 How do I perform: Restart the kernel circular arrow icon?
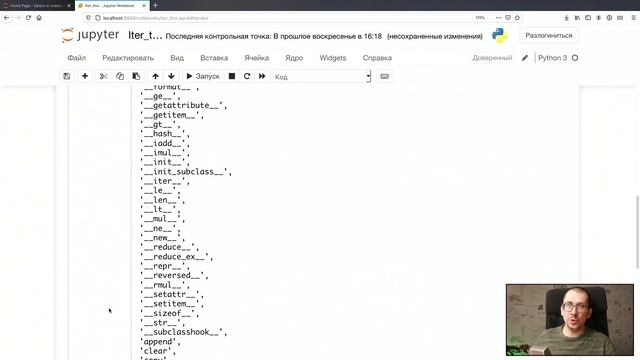click(x=247, y=76)
